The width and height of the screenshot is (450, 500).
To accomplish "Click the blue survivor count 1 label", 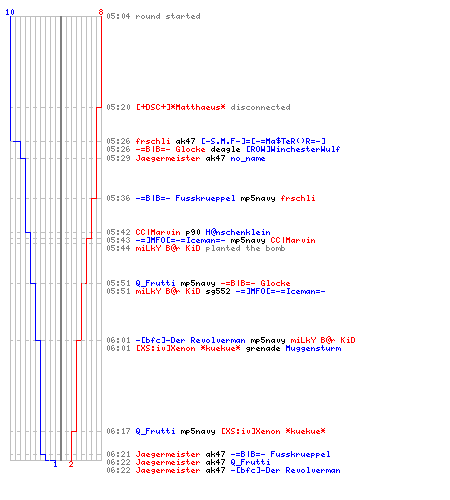I will (55, 464).
